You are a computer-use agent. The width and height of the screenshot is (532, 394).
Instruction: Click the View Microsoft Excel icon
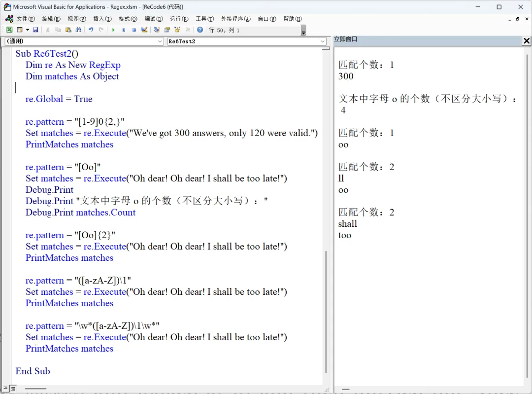[9, 30]
